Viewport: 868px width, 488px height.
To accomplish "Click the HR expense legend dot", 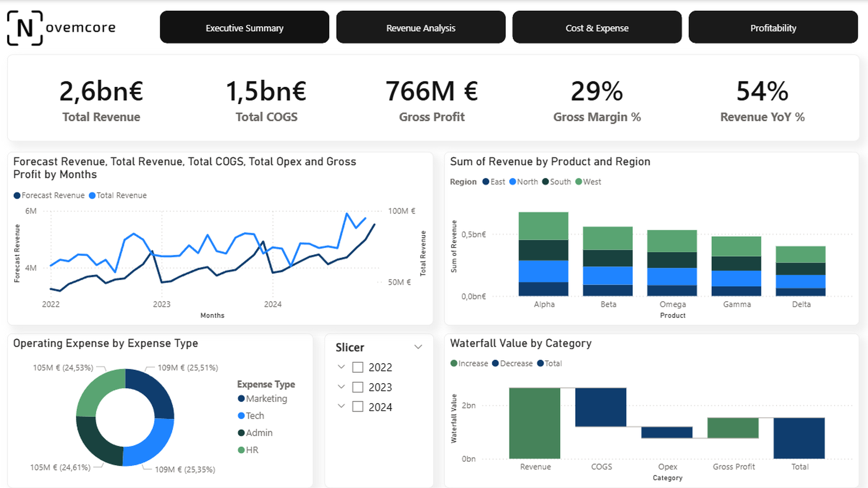I will 241,450.
